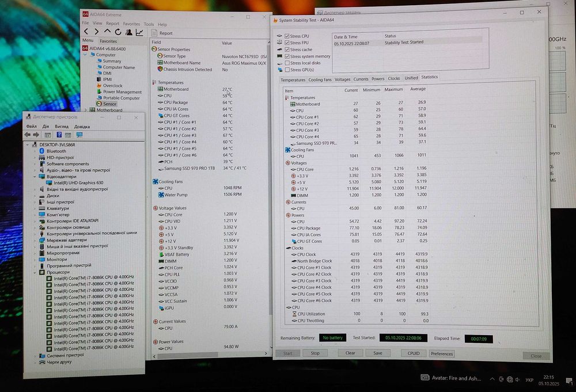Click the Avatar: Fire and Ash taskbar widget
The width and height of the screenshot is (576, 392).
(x=451, y=378)
